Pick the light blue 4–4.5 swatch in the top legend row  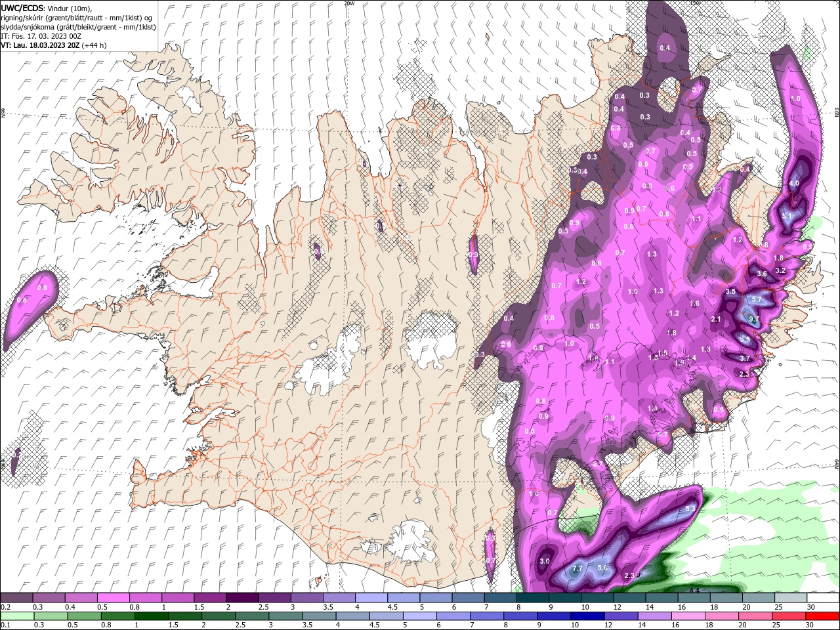(371, 598)
